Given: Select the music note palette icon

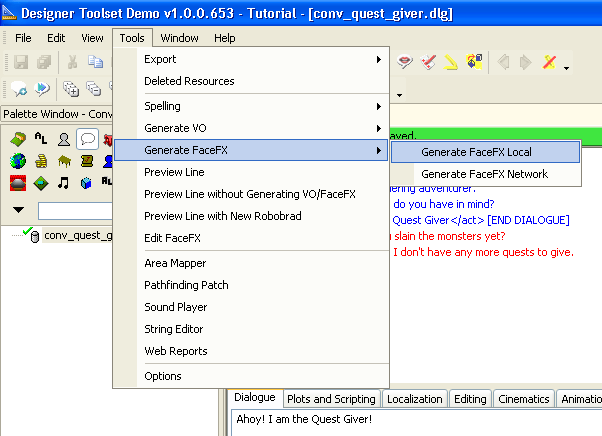Looking at the screenshot, I should click(x=64, y=183).
